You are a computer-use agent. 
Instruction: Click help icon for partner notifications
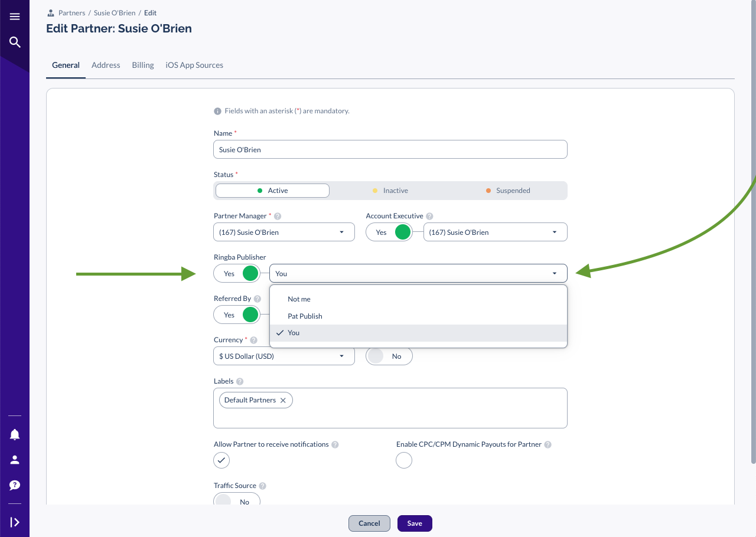point(335,445)
